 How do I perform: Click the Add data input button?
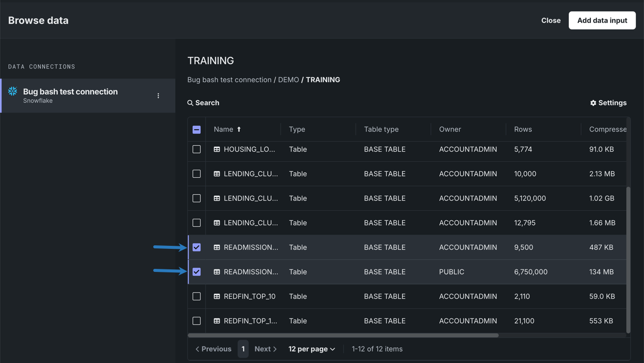pos(602,21)
